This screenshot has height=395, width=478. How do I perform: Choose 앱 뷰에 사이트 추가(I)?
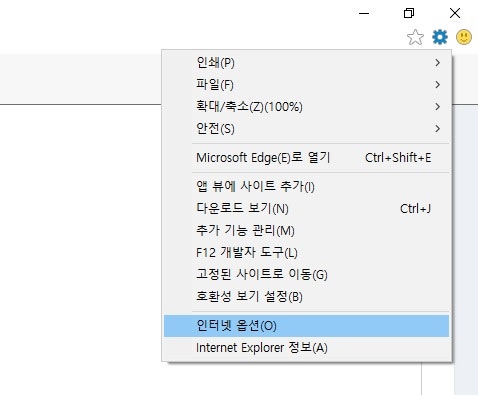click(306, 186)
